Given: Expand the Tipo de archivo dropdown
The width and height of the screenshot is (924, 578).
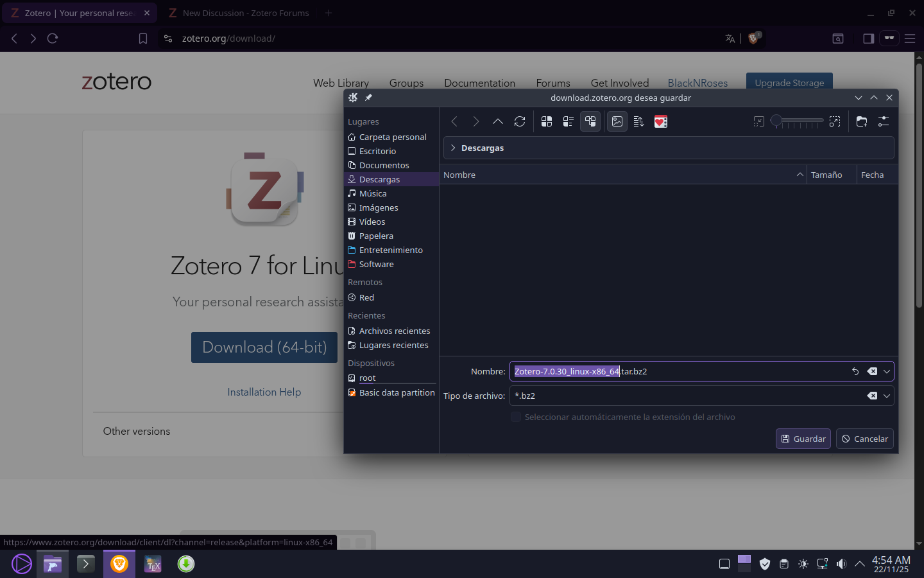Looking at the screenshot, I should (x=887, y=396).
